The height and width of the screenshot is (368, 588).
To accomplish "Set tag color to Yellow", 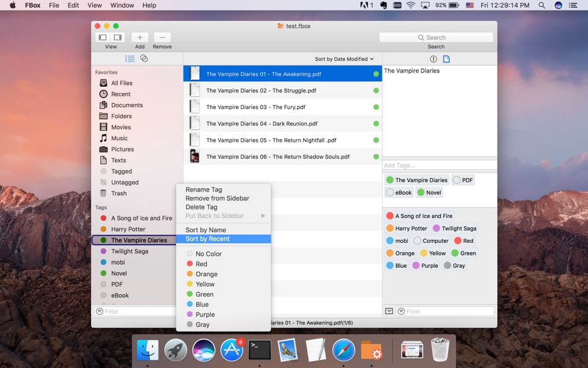I will (223, 284).
